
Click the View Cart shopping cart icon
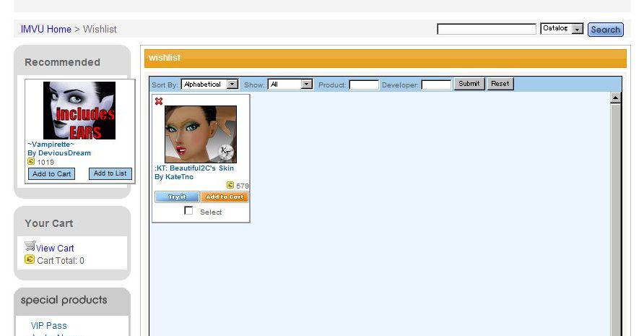(x=30, y=246)
